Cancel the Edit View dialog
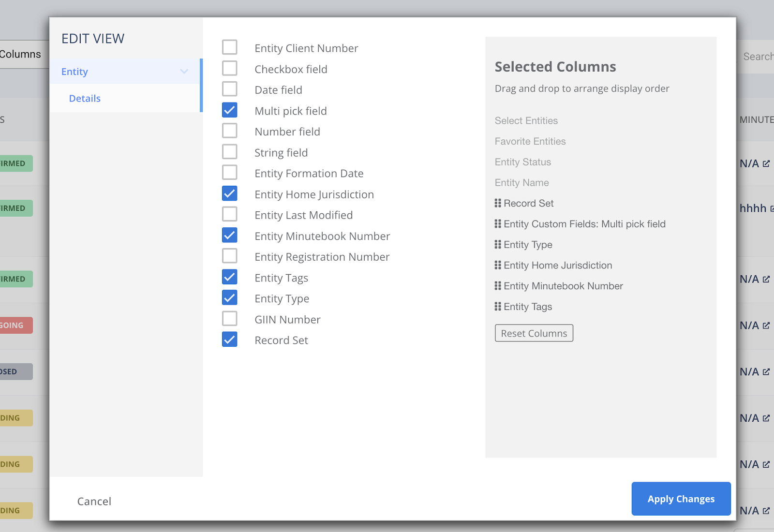The height and width of the screenshot is (532, 774). pyautogui.click(x=94, y=502)
